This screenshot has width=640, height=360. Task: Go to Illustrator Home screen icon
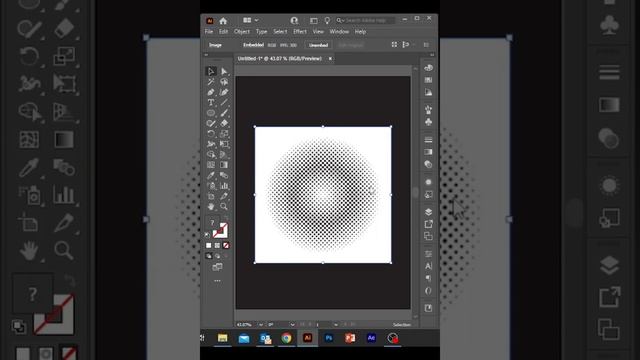[223, 21]
